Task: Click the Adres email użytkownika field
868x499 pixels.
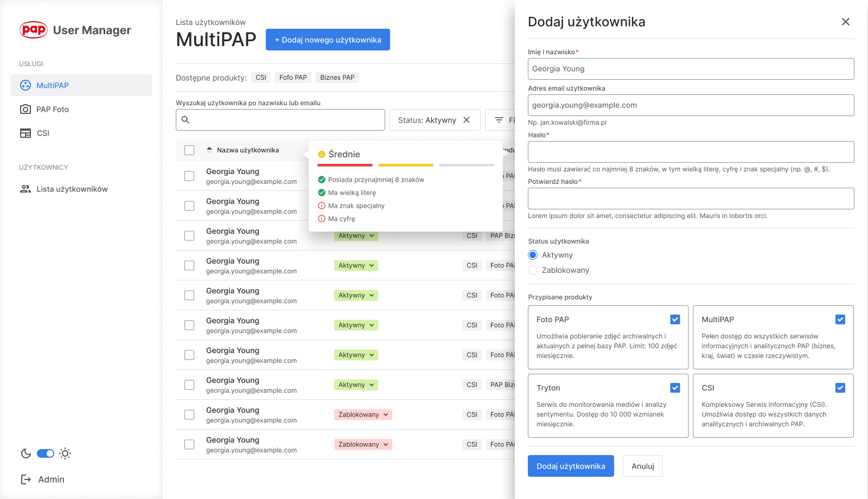Action: click(691, 105)
